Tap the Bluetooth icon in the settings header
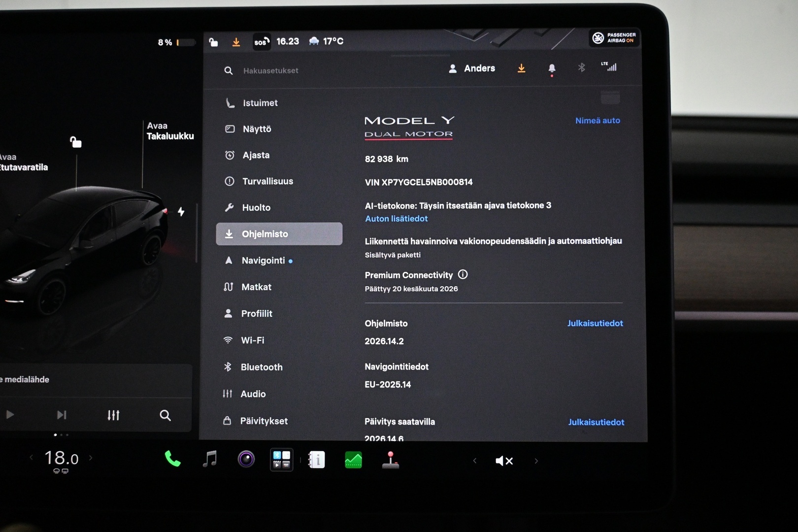This screenshot has width=798, height=532. [582, 67]
